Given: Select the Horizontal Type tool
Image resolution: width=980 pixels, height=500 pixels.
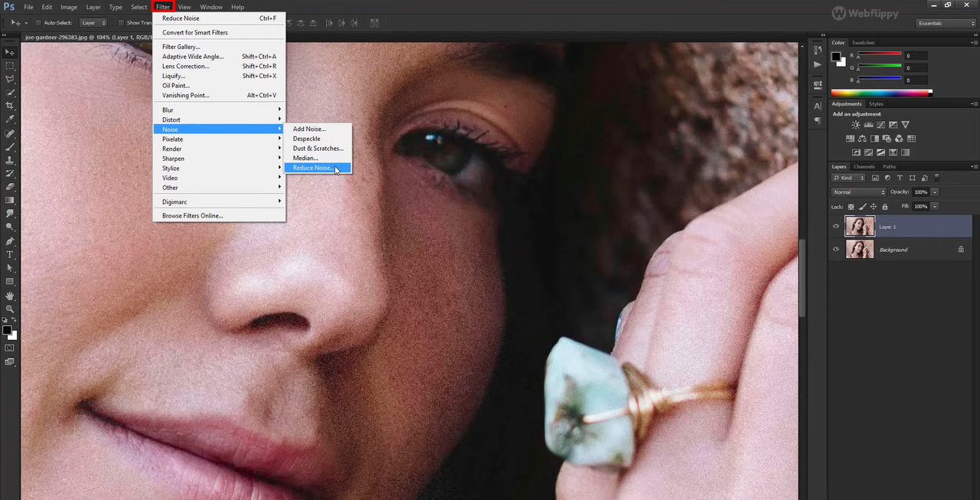Looking at the screenshot, I should tap(9, 254).
